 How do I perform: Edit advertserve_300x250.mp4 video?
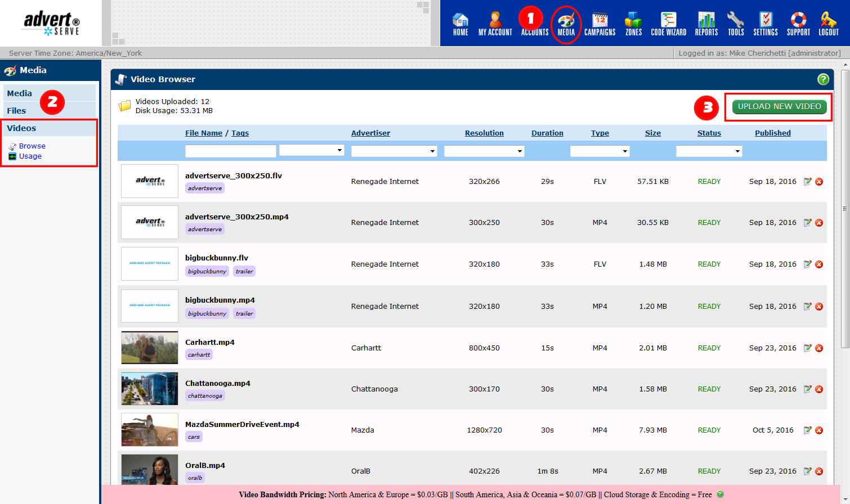point(808,223)
